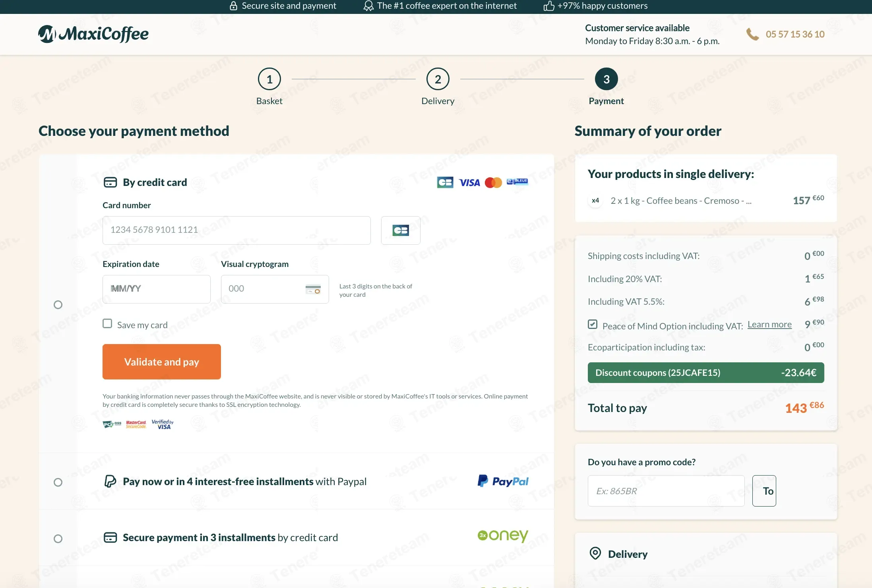The image size is (872, 588).
Task: Click the Verified by Visa badge
Action: coord(163,424)
